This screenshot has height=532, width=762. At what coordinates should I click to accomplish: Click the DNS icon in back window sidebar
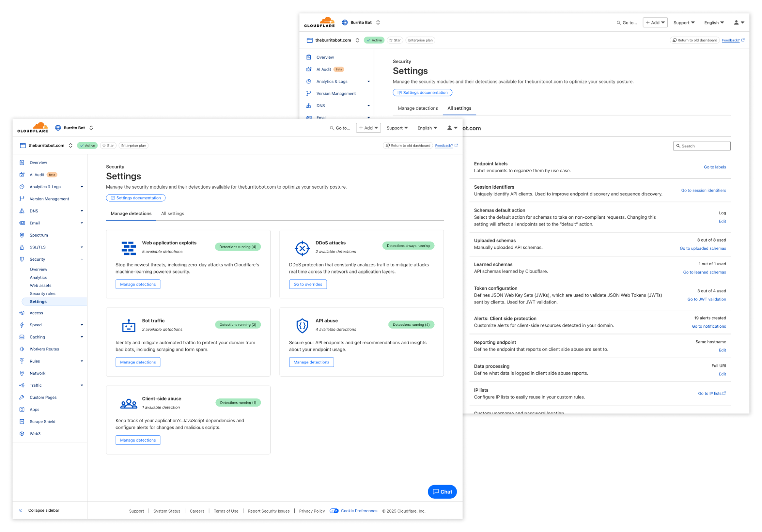[x=309, y=106]
